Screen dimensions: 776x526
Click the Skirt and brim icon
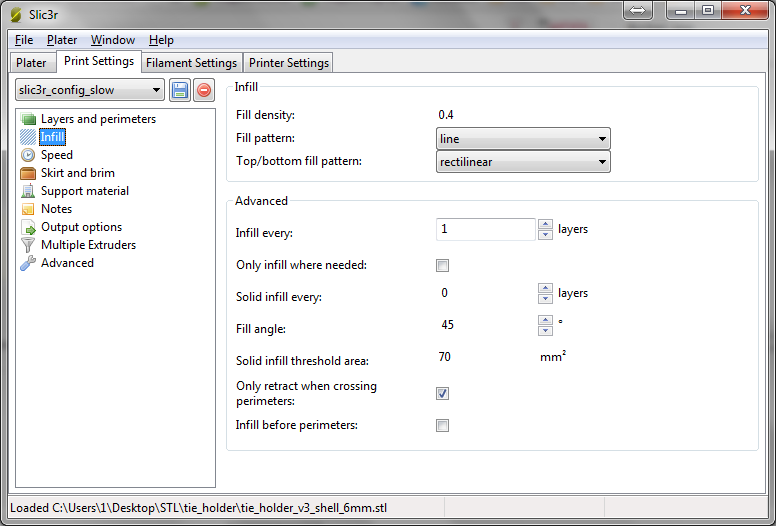[x=28, y=173]
